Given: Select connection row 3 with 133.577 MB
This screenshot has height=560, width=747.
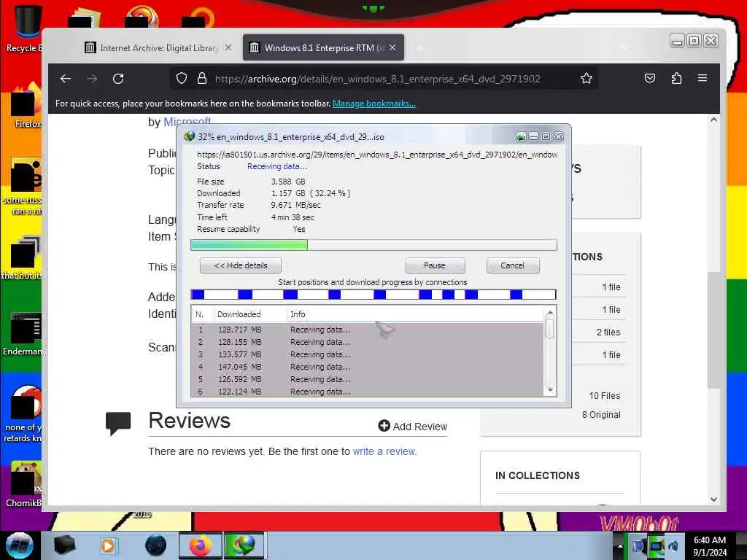Looking at the screenshot, I should coord(367,354).
